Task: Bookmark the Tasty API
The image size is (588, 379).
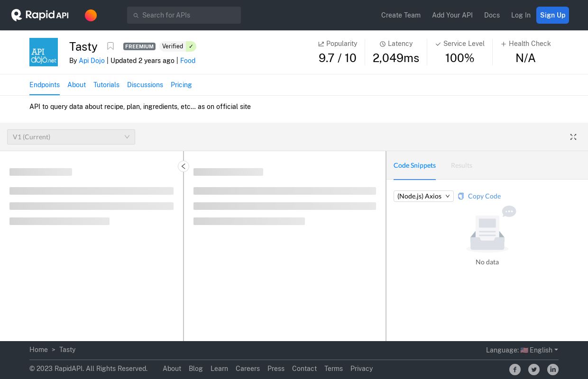Action: tap(110, 46)
